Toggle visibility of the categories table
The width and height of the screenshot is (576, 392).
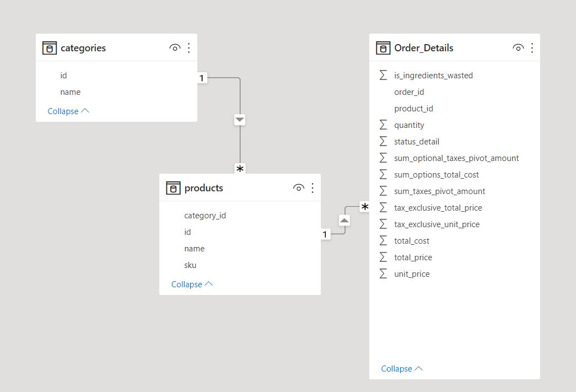(175, 48)
